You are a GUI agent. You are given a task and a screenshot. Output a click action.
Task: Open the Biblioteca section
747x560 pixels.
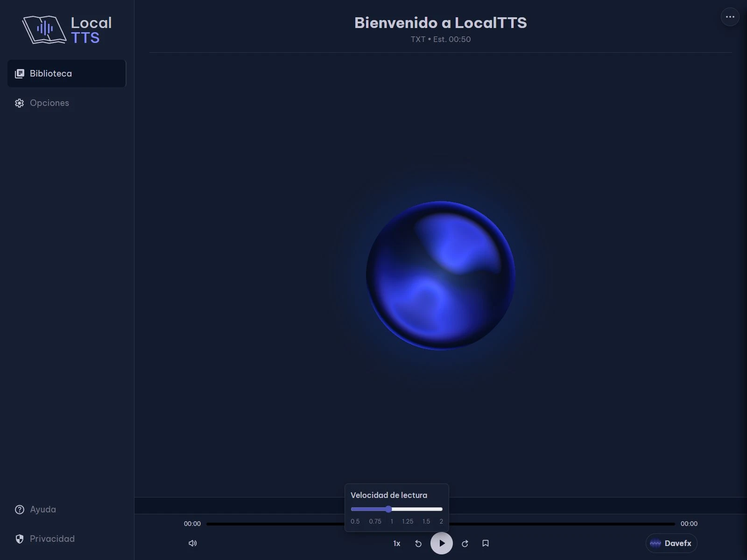67,73
